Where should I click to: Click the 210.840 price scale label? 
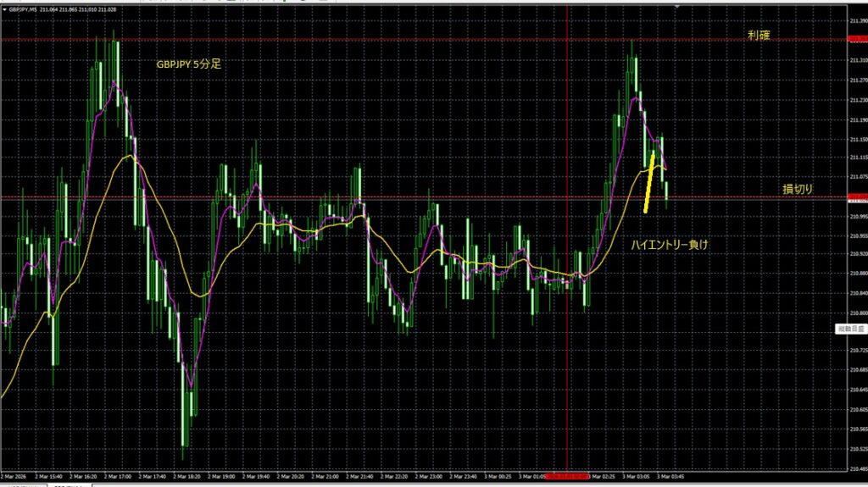[x=858, y=293]
